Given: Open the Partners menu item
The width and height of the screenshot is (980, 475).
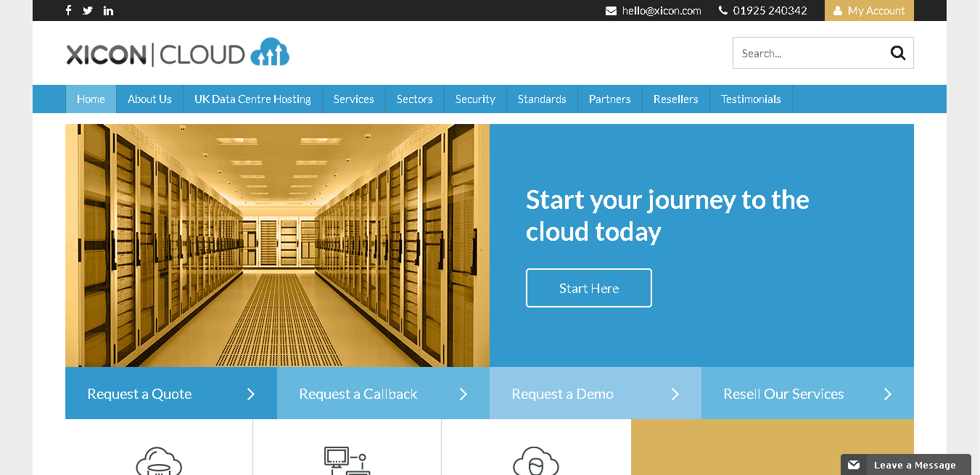Looking at the screenshot, I should (610, 99).
